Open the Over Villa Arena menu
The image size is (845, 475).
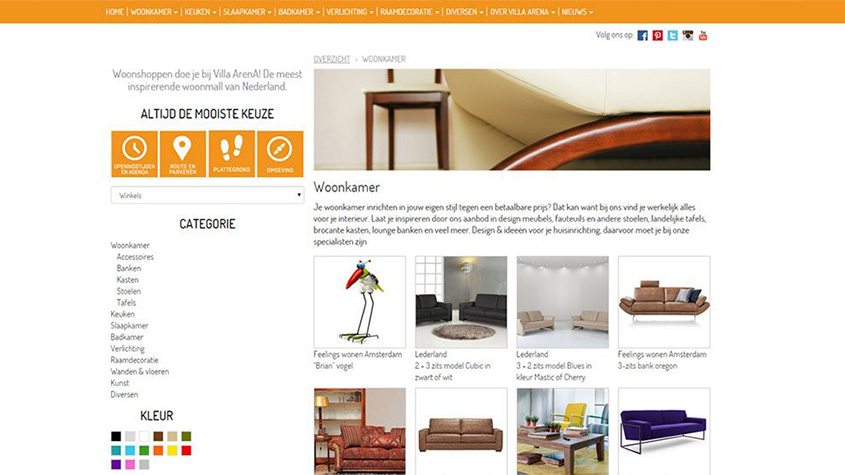click(522, 12)
